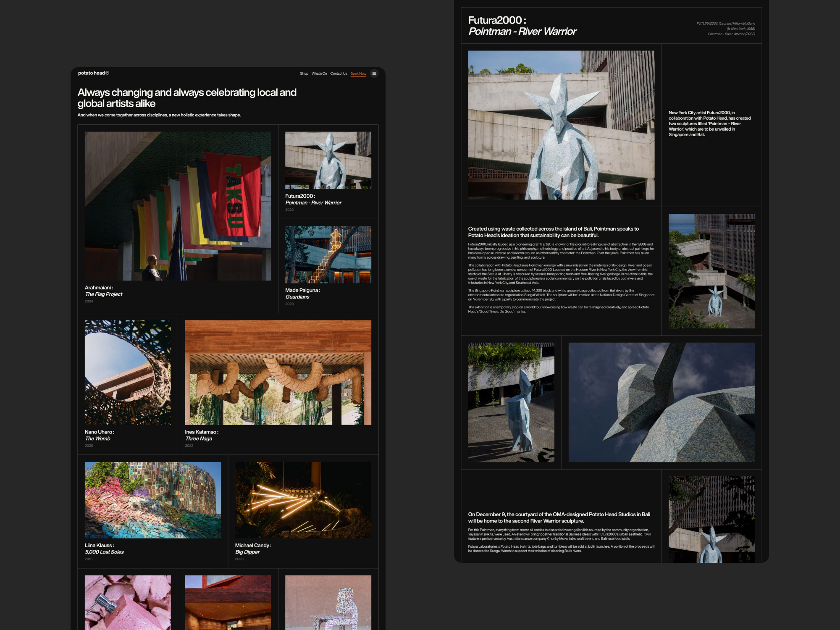Open The Flag Project image thumbnail
The image size is (840, 630).
(178, 206)
